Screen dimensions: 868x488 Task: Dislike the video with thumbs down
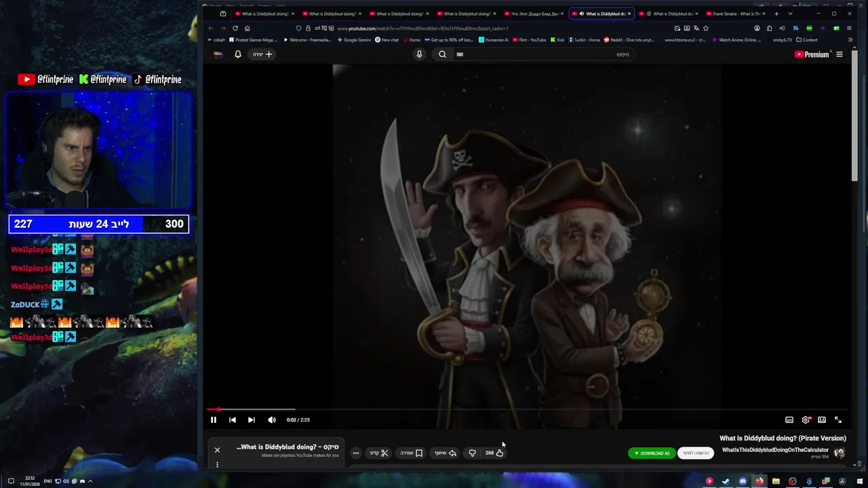473,453
